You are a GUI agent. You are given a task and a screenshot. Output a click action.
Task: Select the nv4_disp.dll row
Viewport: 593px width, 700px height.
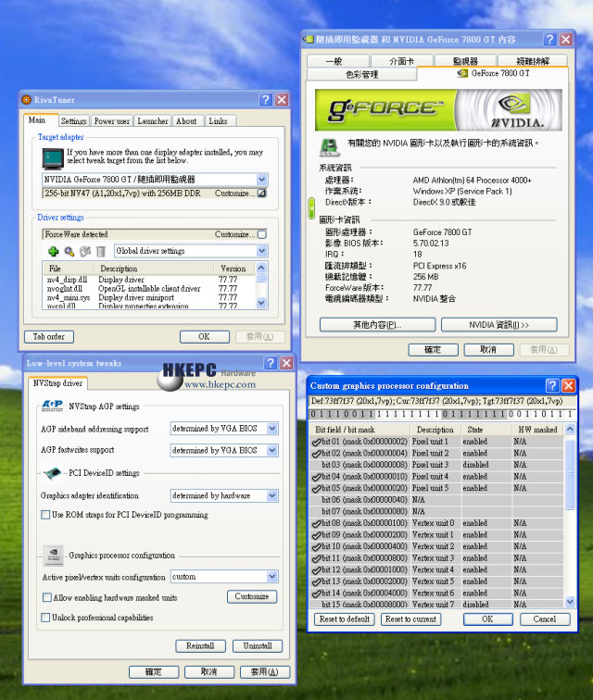(x=150, y=280)
